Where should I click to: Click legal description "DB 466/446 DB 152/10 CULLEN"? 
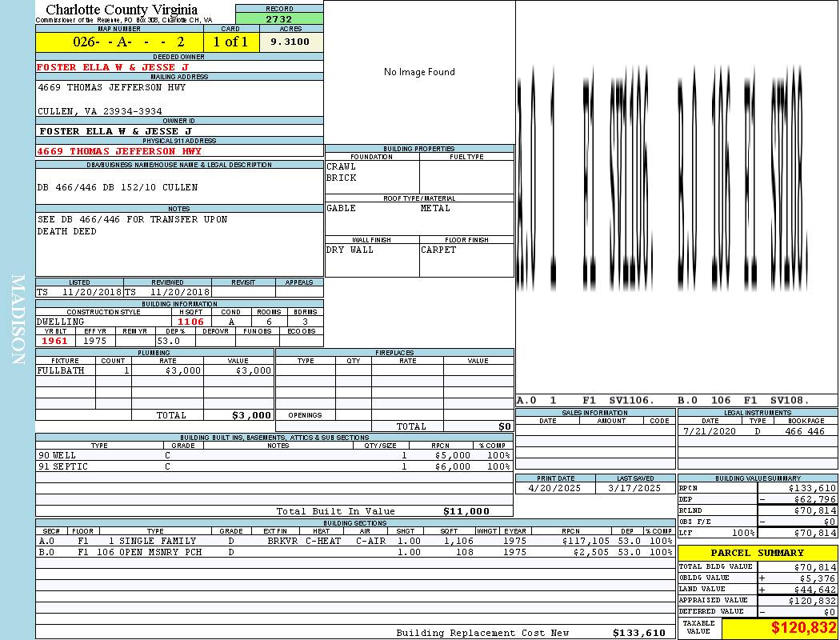click(118, 187)
